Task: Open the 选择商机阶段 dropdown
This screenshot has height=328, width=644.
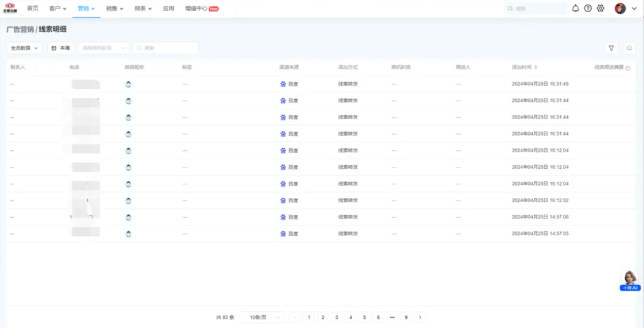Action: click(103, 48)
